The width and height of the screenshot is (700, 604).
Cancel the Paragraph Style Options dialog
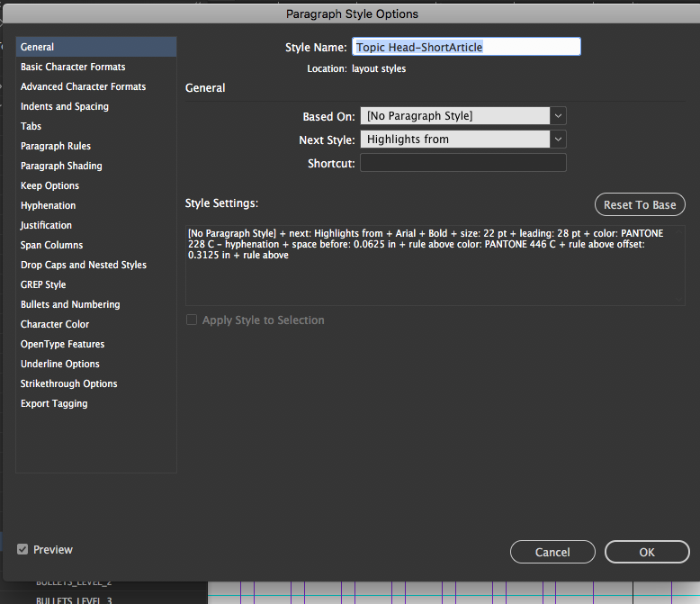552,552
